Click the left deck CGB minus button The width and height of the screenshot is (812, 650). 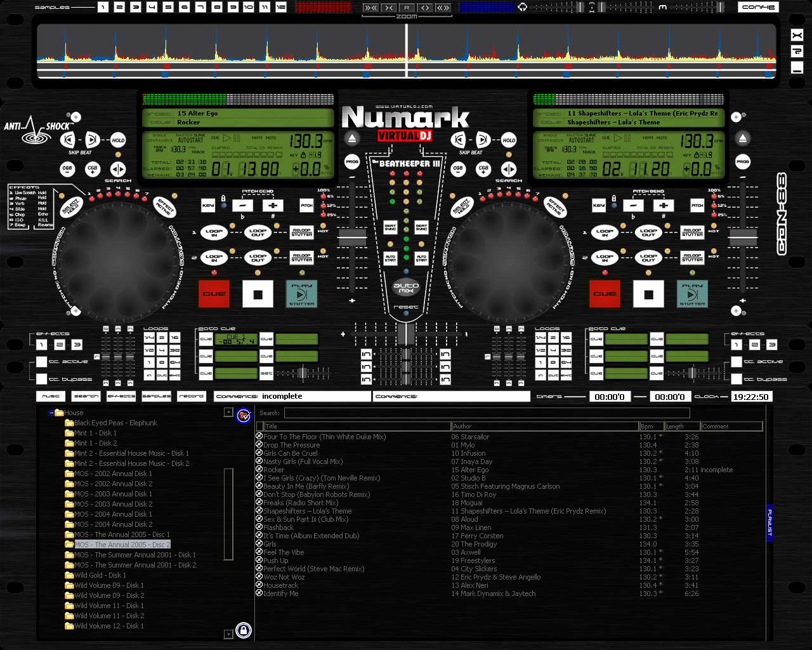click(x=67, y=169)
